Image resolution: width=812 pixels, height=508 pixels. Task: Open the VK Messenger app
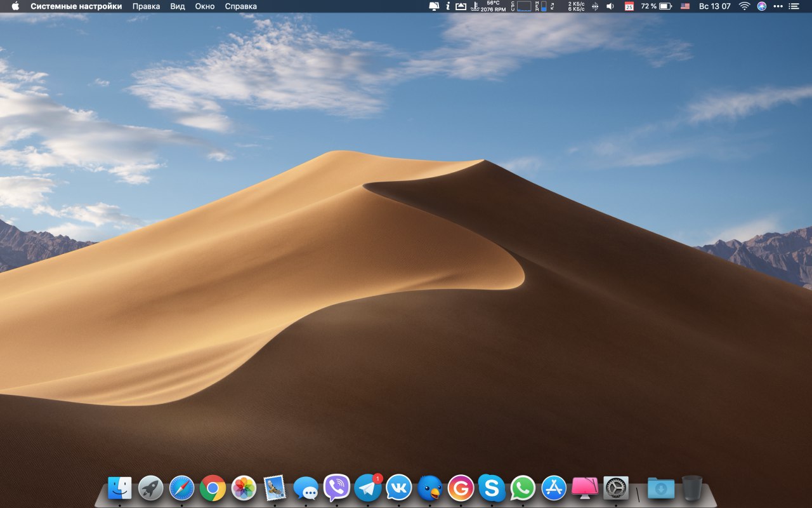[x=399, y=488]
